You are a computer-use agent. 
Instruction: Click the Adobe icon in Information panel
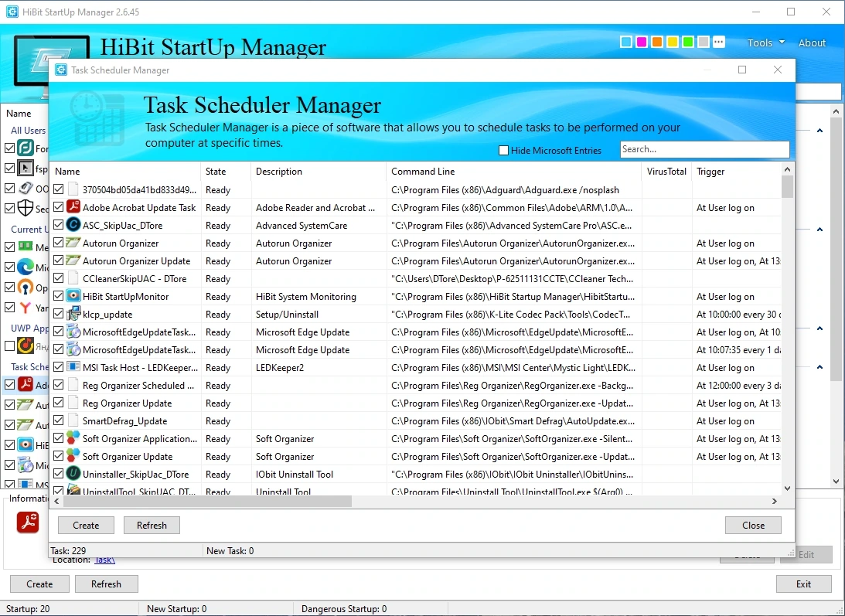point(28,522)
